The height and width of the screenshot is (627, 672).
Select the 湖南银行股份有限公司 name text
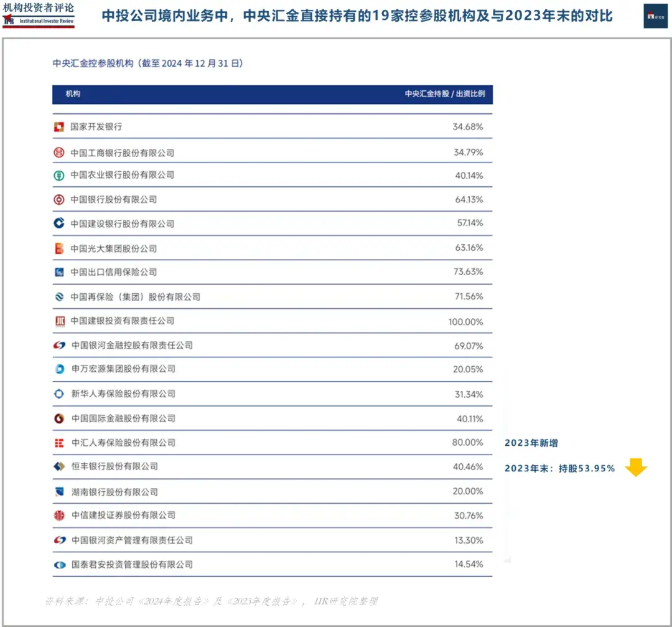[x=114, y=492]
